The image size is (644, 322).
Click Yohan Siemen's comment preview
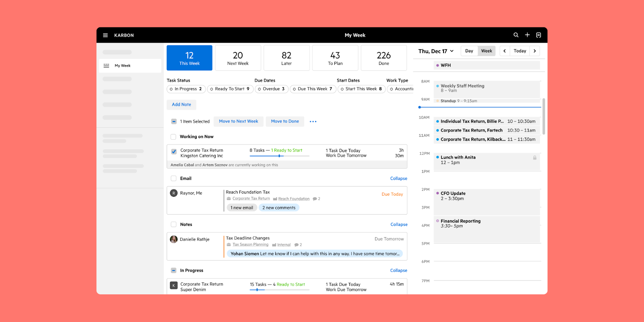[315, 254]
